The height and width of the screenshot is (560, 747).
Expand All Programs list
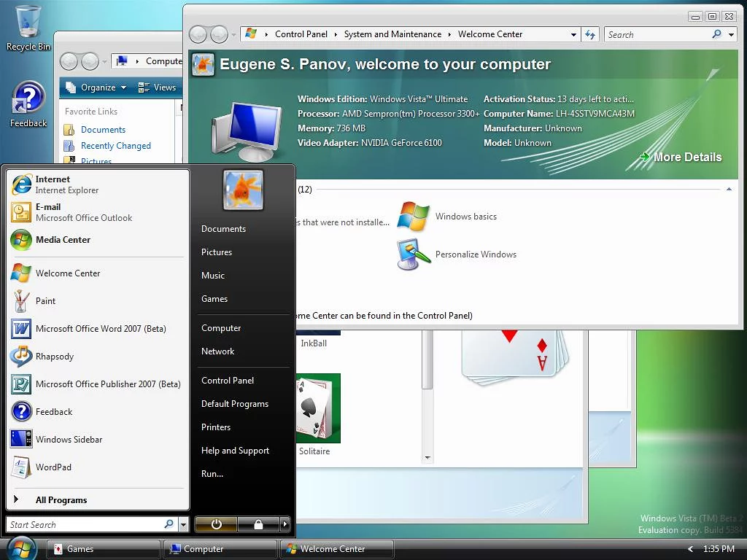(x=61, y=500)
